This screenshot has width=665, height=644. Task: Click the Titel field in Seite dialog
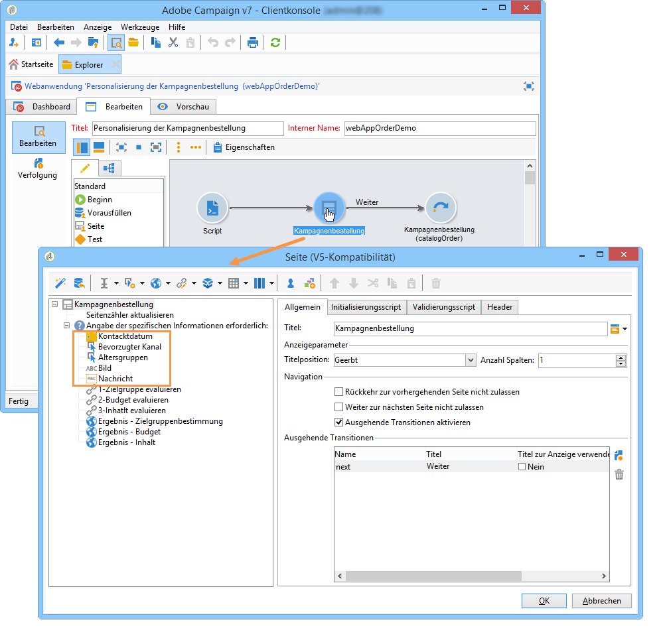tap(471, 328)
